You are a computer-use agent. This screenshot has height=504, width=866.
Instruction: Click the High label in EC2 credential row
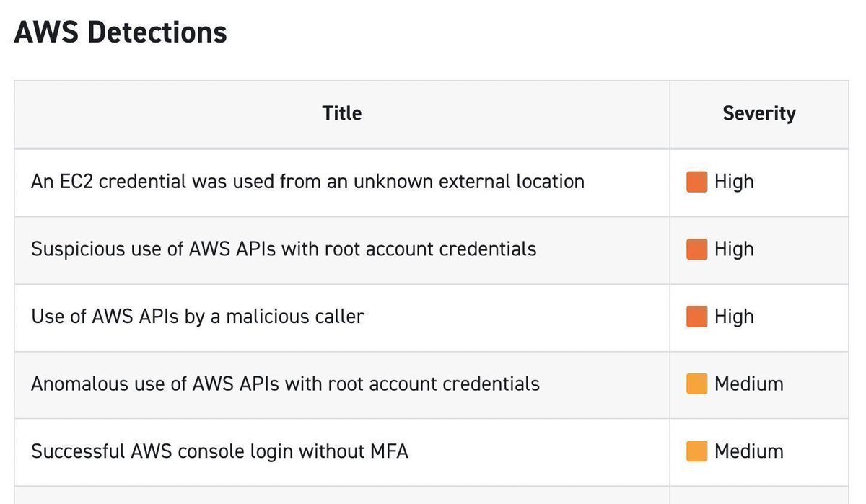[734, 182]
